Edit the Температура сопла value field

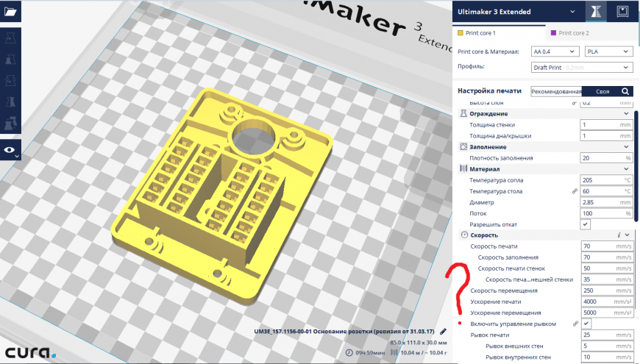tap(607, 180)
